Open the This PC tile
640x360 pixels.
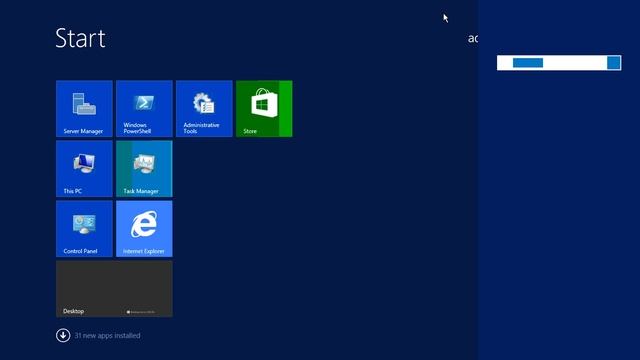[x=84, y=169]
